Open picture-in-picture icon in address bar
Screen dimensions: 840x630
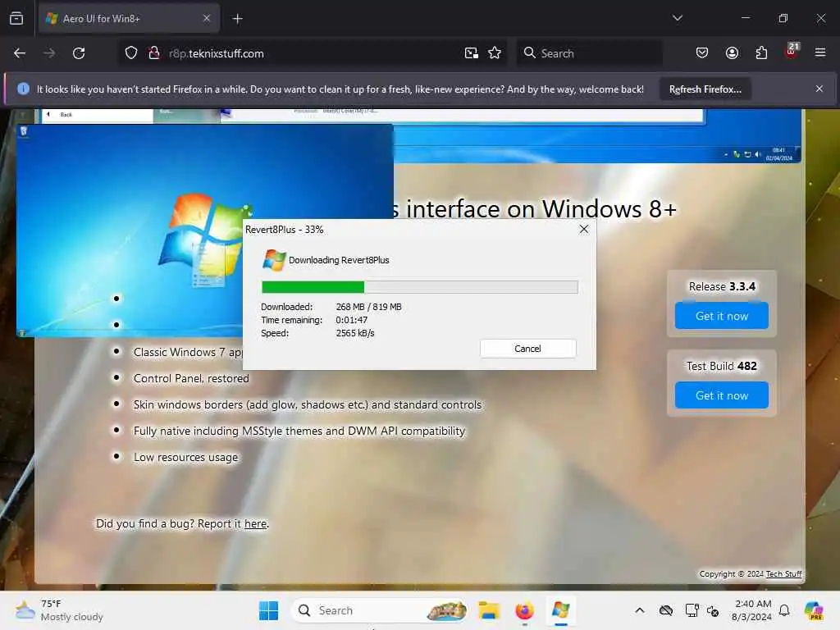click(472, 53)
